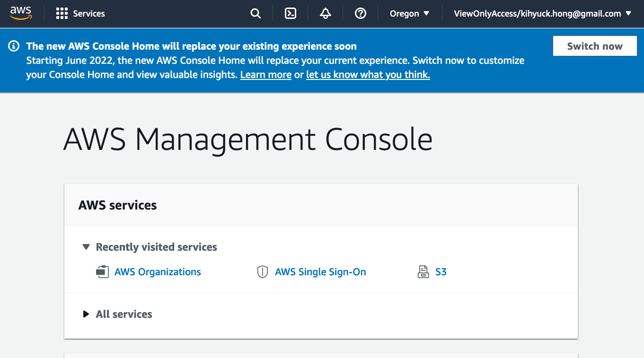
Task: Click the AWS Management Console title
Action: (x=248, y=140)
